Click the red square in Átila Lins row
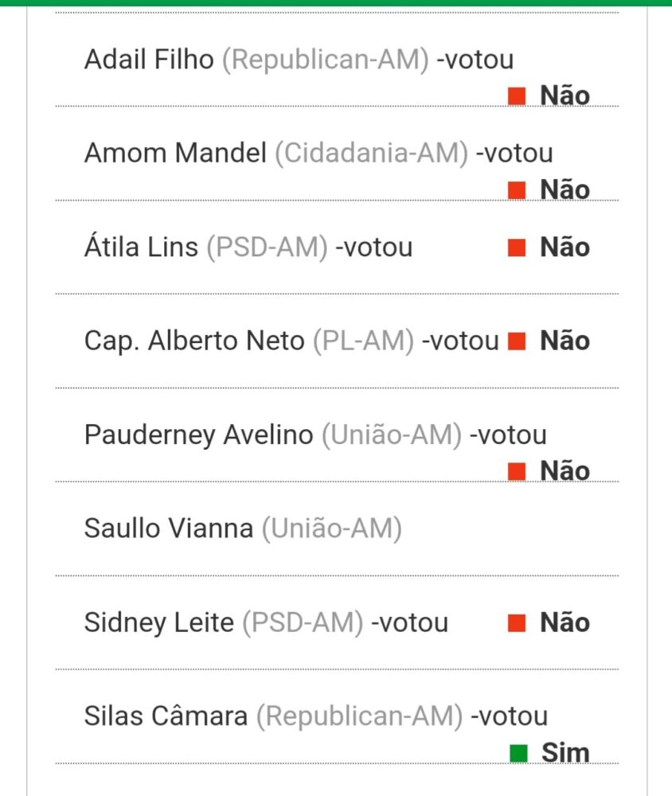Screen dimensions: 672x796 click(x=518, y=248)
